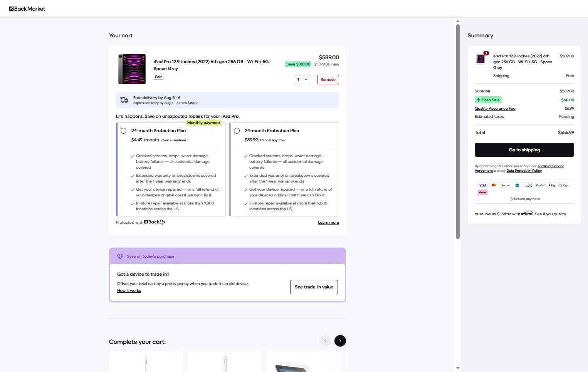Click the Pending estimated taxes value

pyautogui.click(x=566, y=117)
